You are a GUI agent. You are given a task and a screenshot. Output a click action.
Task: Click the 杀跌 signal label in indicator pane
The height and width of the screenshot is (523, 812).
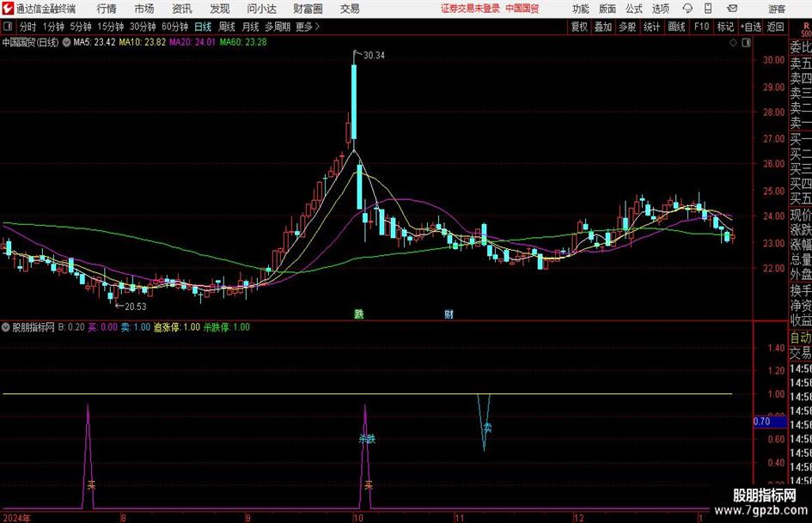click(367, 439)
